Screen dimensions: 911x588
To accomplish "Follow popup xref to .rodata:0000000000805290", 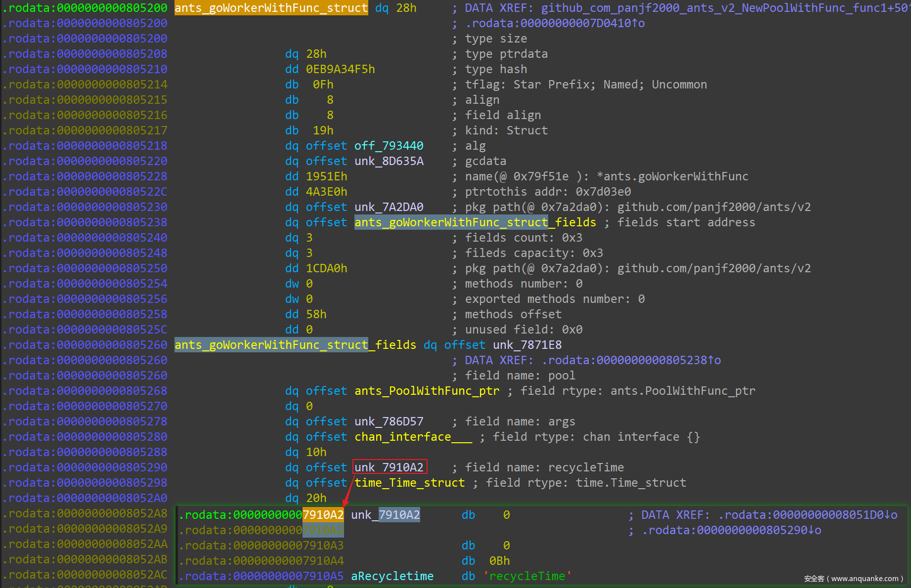I will 731,530.
